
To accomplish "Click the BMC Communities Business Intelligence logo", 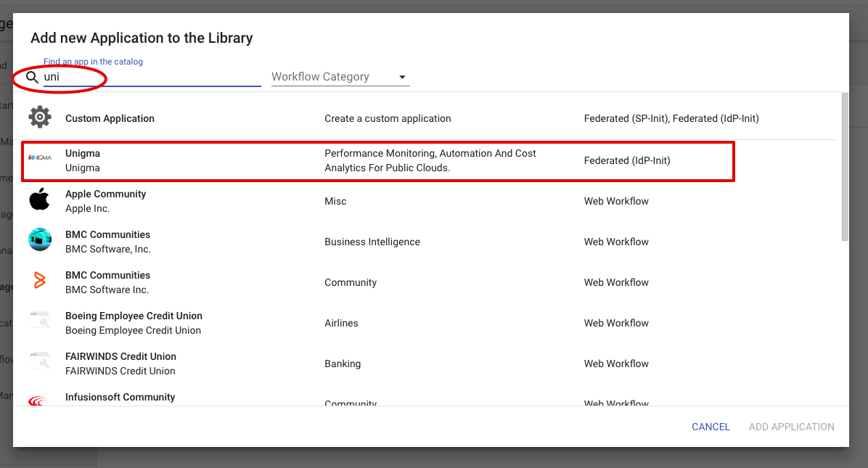I will coord(40,239).
